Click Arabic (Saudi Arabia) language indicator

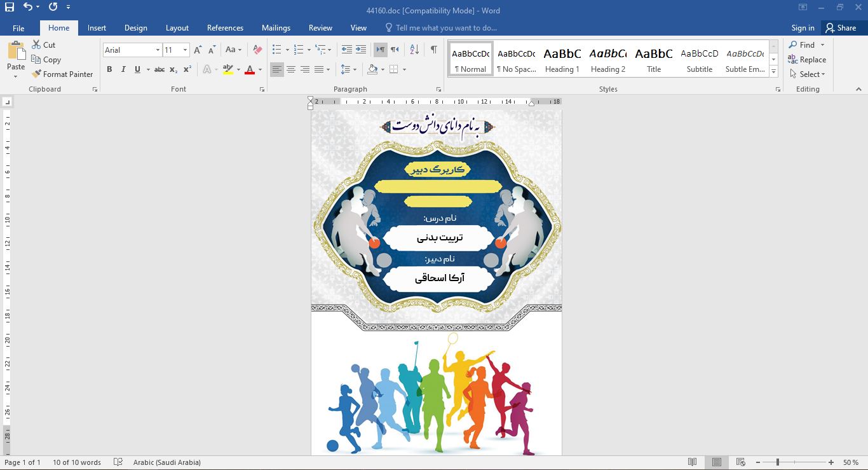[x=167, y=462]
